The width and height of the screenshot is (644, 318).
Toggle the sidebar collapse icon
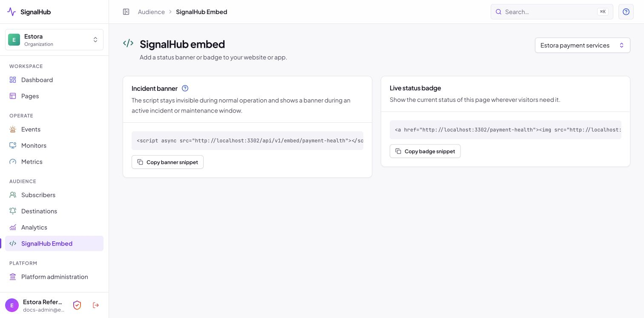[x=126, y=12]
